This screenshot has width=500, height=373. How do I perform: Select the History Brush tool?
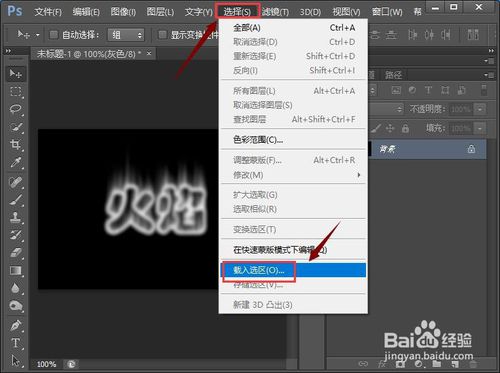coord(16,235)
